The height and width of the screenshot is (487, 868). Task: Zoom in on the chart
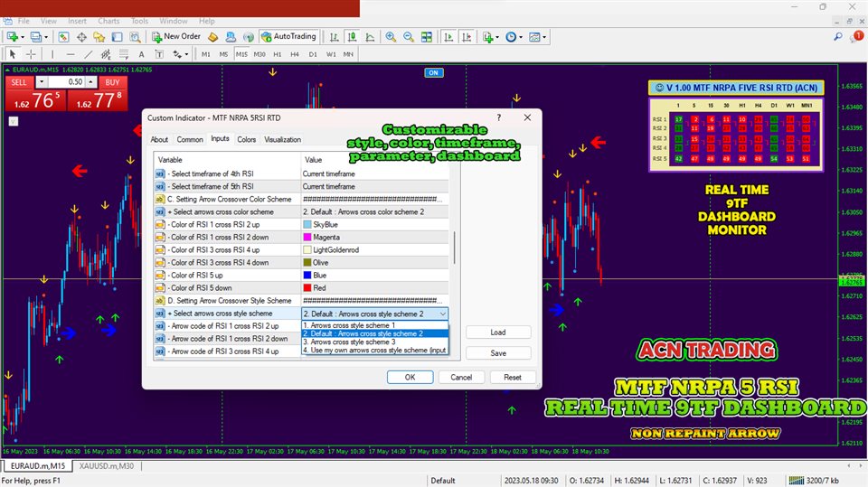(391, 37)
